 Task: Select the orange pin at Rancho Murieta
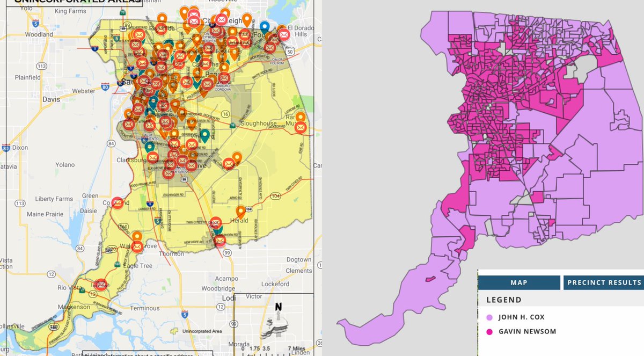tap(300, 117)
